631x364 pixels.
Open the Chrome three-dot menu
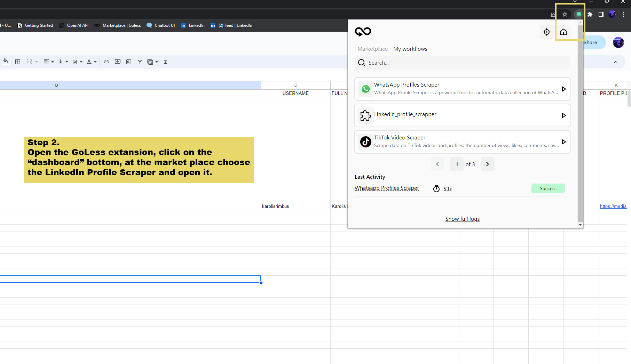(624, 14)
